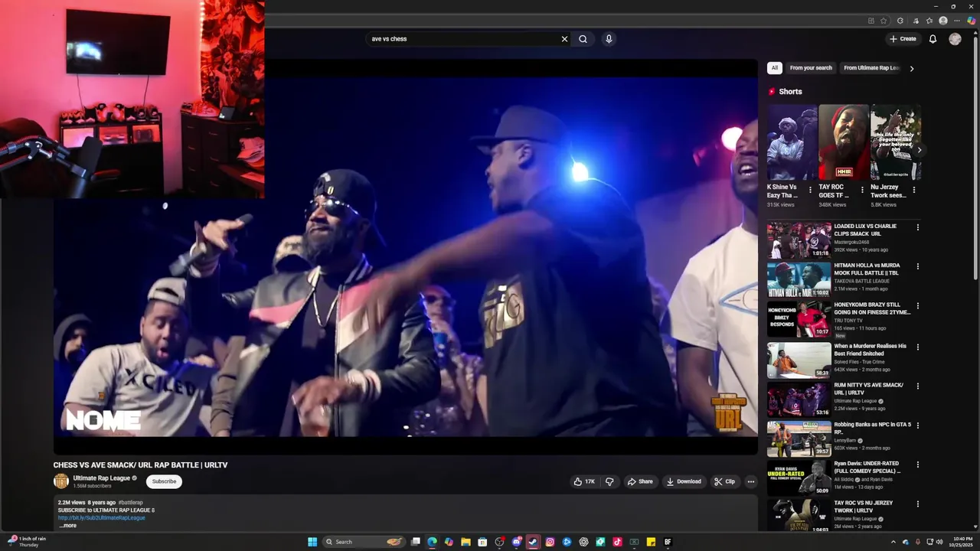Click the Download button
The width and height of the screenshot is (980, 551).
pos(684,481)
